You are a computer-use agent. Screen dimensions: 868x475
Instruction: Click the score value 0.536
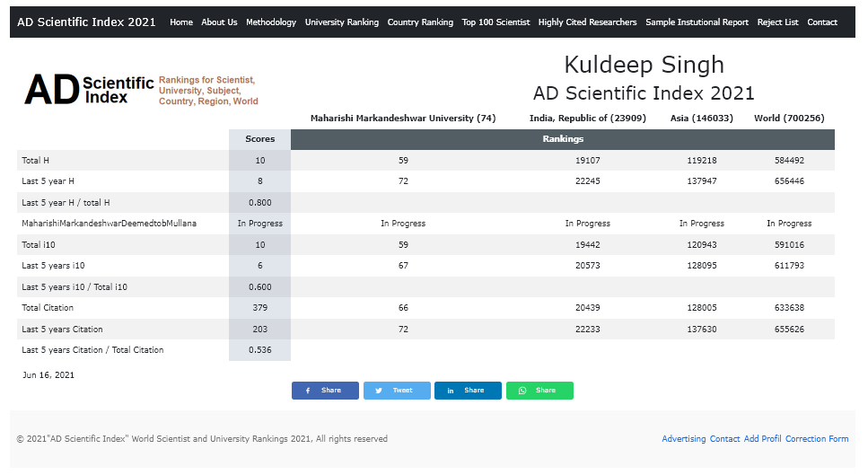259,350
